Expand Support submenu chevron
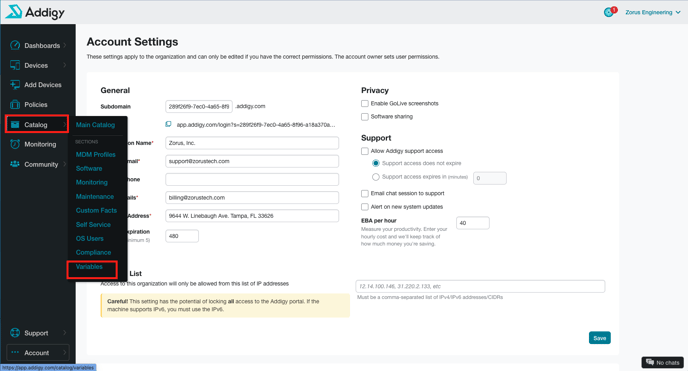 (65, 333)
